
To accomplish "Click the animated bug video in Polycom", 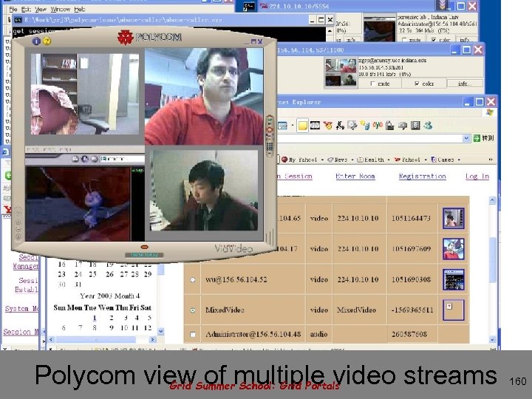I will click(x=78, y=204).
